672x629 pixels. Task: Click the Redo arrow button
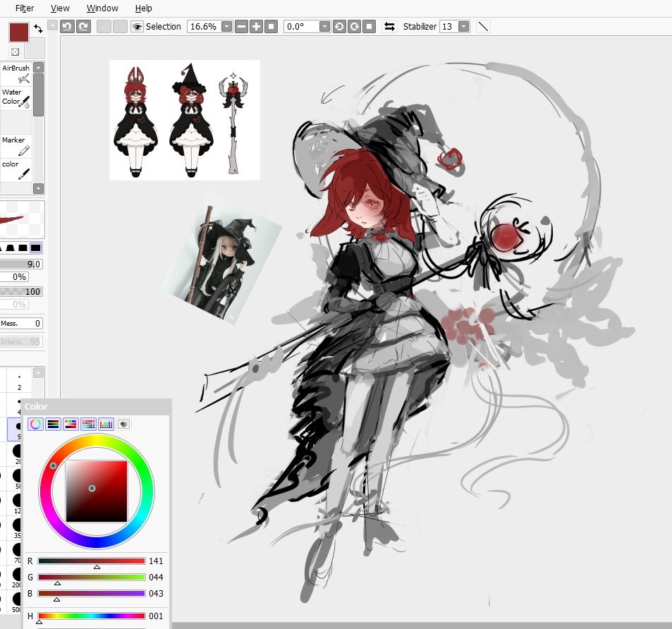(84, 27)
